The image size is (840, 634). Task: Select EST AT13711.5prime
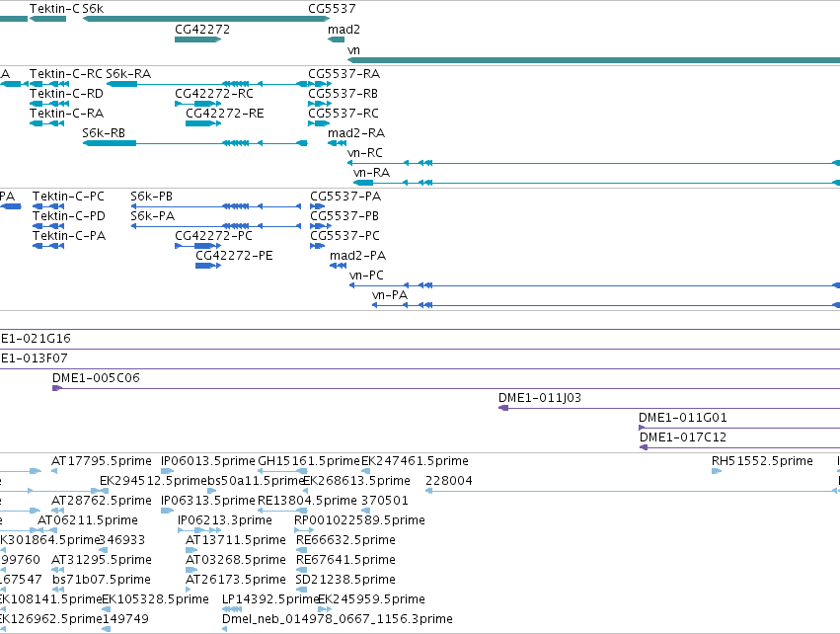191,551
